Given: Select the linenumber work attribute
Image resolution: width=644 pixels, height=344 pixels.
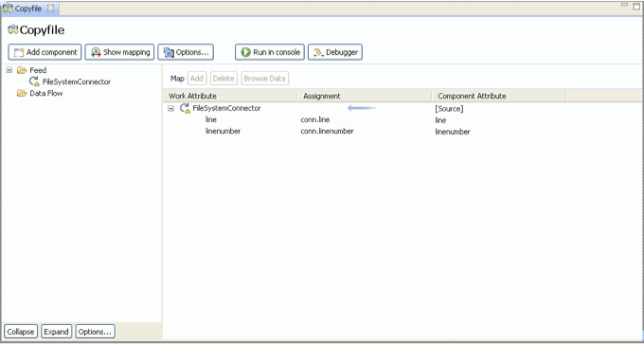Looking at the screenshot, I should 223,131.
